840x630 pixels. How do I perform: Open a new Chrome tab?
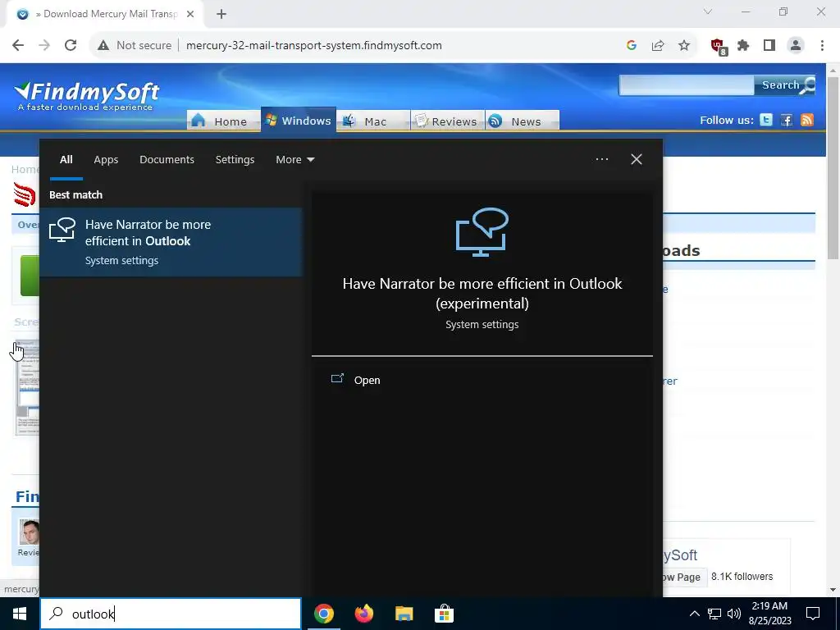tap(221, 15)
